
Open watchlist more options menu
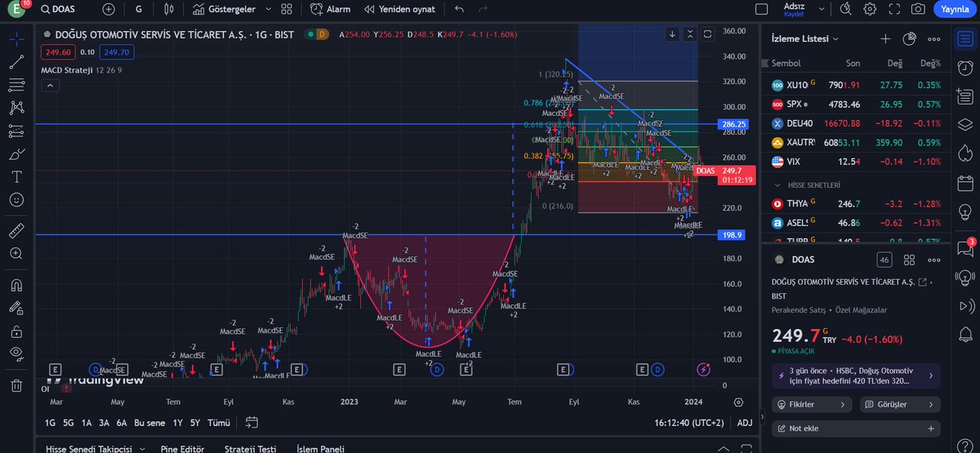pos(933,38)
